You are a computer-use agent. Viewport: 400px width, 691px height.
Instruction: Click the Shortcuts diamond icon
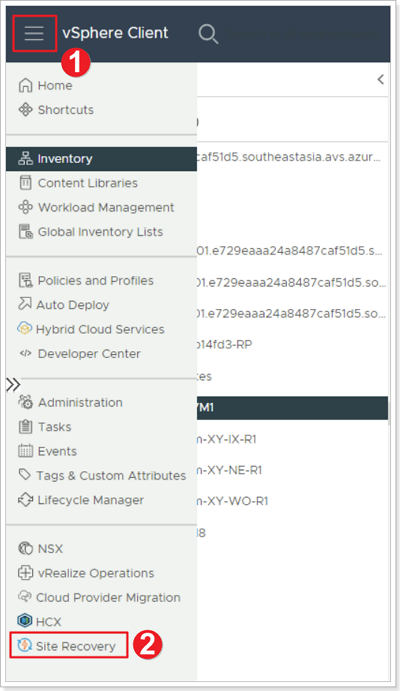pyautogui.click(x=25, y=109)
